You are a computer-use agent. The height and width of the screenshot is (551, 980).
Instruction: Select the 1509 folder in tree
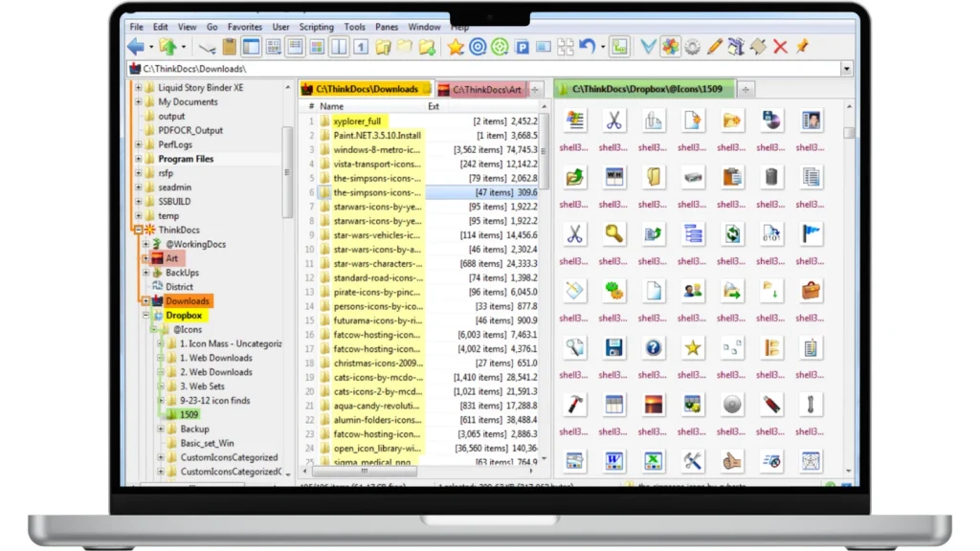189,415
